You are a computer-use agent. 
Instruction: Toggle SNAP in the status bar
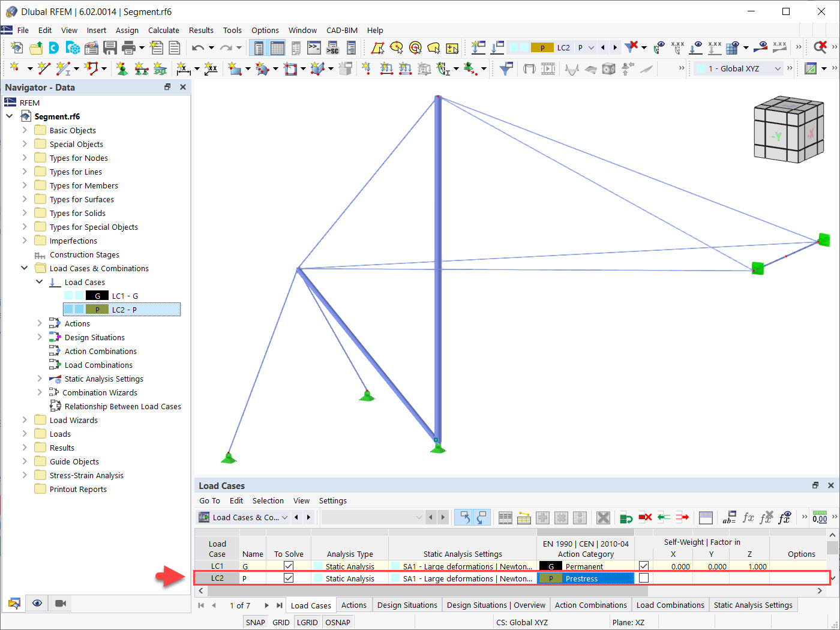(x=256, y=622)
